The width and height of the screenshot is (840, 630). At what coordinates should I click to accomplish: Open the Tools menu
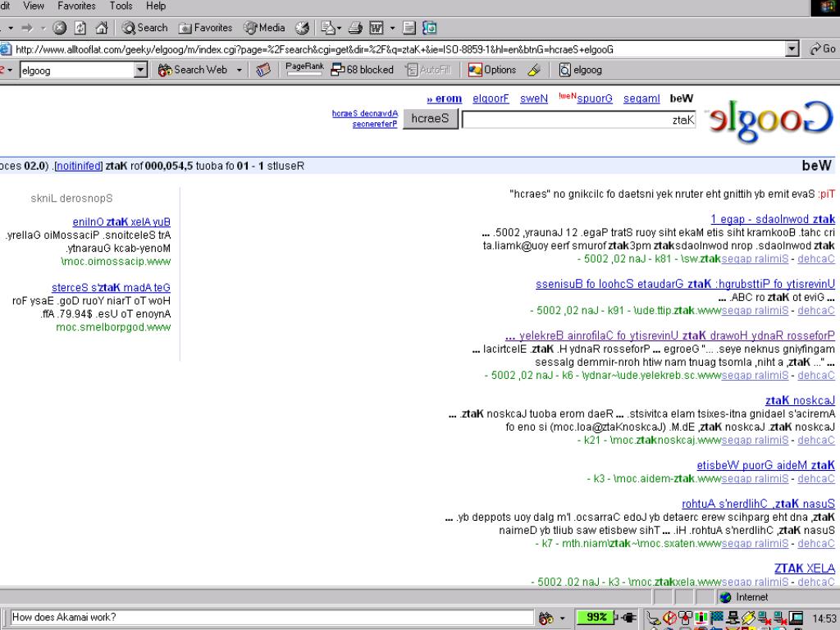(121, 6)
